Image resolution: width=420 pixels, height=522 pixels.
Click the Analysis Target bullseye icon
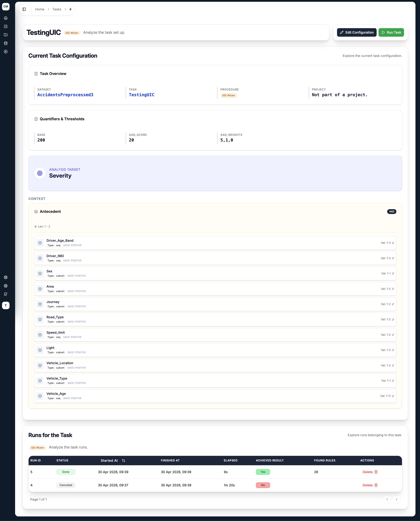(40, 173)
